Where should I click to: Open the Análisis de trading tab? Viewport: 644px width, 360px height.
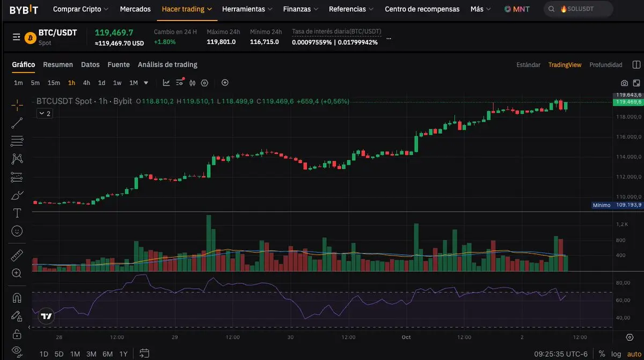click(x=167, y=64)
